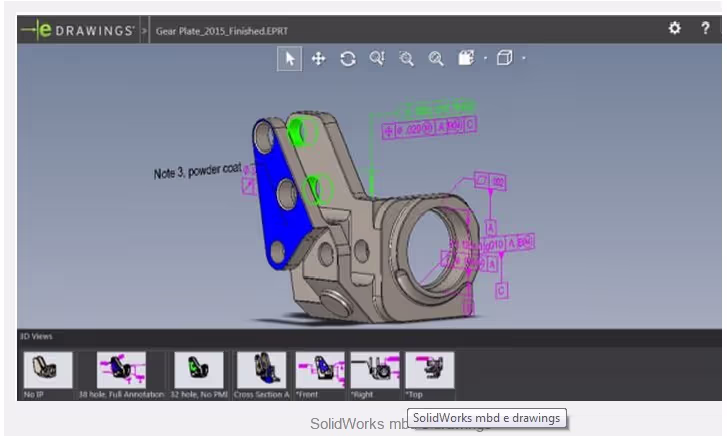The width and height of the screenshot is (727, 436).
Task: Select the position tolerance frame at top
Action: pyautogui.click(x=429, y=127)
